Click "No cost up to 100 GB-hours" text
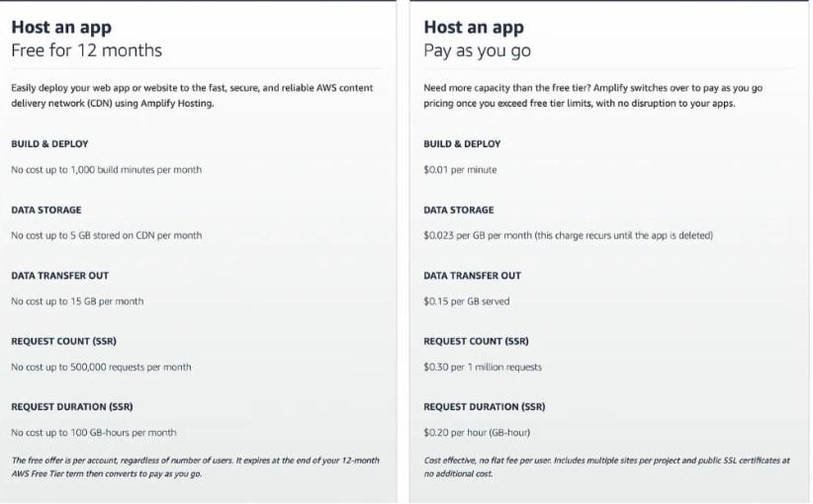This screenshot has height=504, width=813. (x=93, y=433)
